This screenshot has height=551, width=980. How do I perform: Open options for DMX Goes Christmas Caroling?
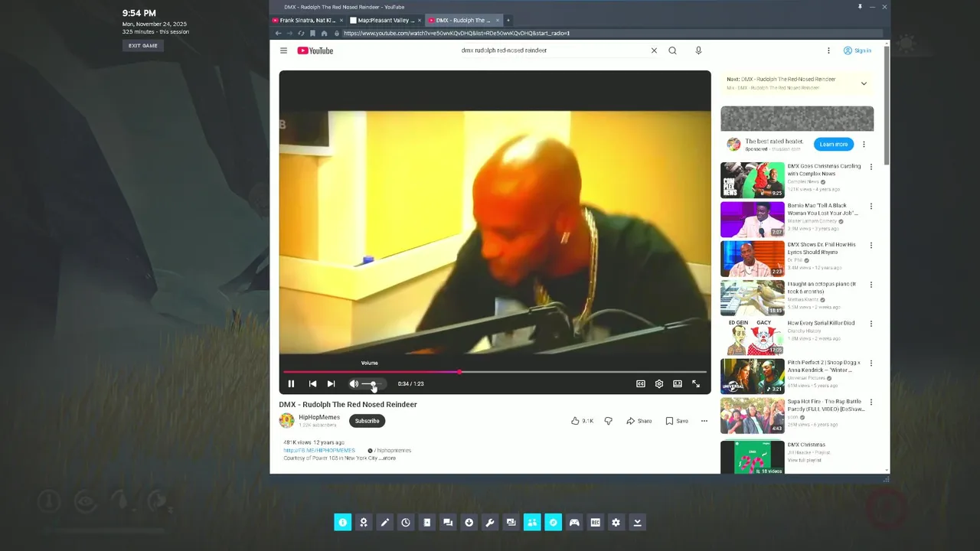(871, 167)
